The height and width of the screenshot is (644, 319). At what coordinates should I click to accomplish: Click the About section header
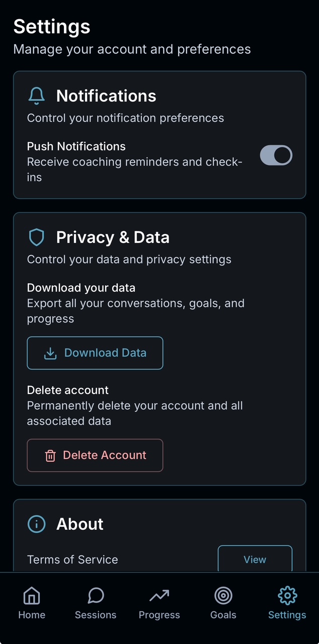pyautogui.click(x=79, y=524)
